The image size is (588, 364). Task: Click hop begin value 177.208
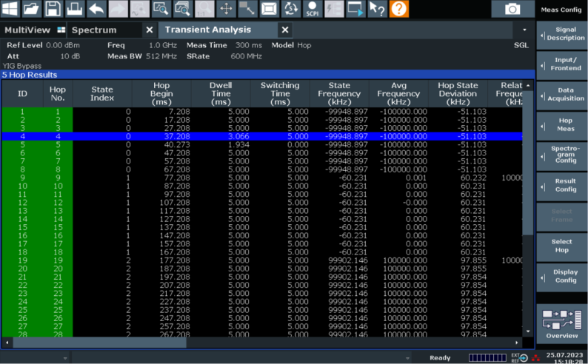point(175,260)
